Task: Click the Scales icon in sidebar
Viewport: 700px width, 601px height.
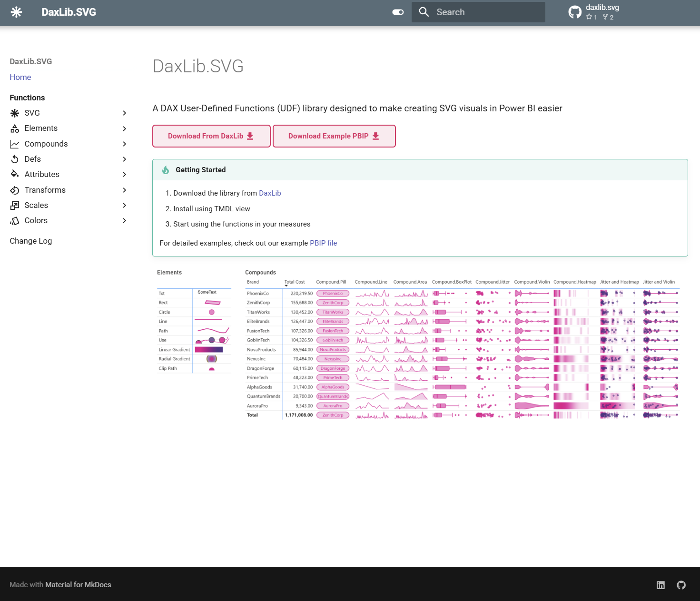Action: pos(15,206)
